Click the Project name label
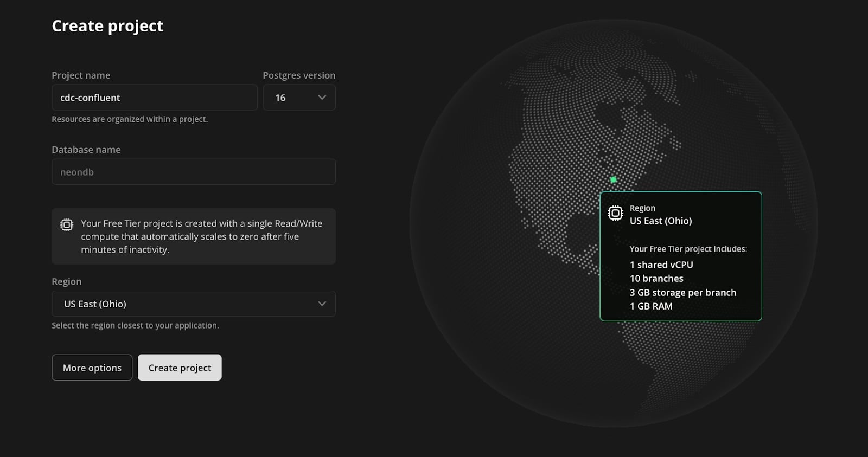The width and height of the screenshot is (868, 457). point(81,75)
